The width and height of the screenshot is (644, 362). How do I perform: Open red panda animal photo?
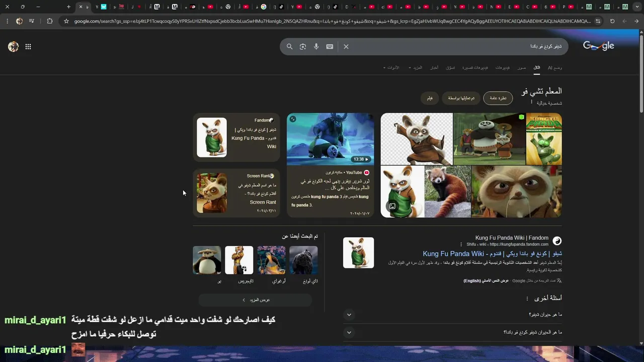coord(448,192)
